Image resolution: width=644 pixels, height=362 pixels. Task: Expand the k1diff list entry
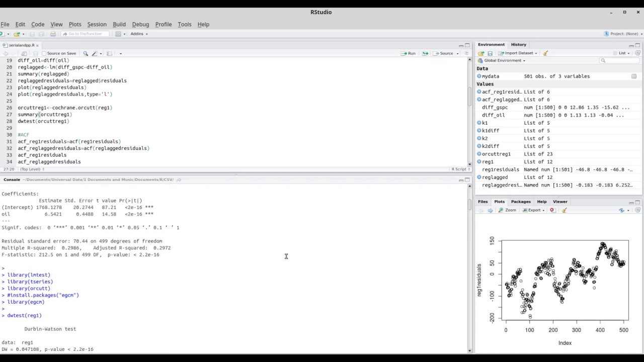pos(479,131)
